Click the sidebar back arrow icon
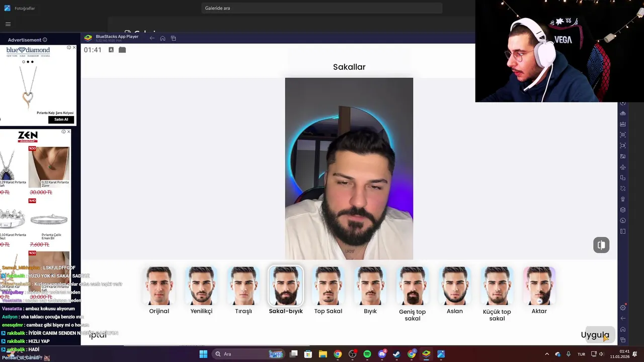The image size is (644, 362). pyautogui.click(x=623, y=318)
